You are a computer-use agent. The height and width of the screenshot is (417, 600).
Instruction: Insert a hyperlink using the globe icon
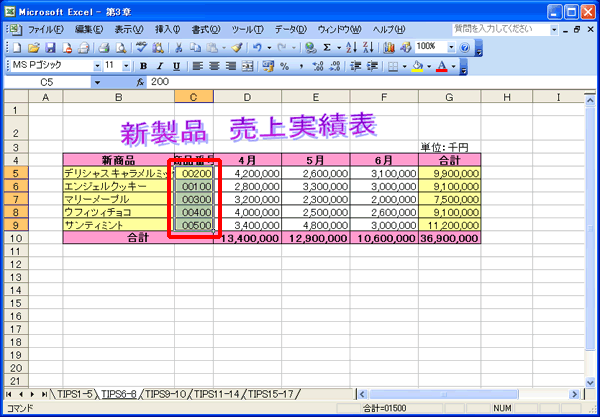pos(311,47)
